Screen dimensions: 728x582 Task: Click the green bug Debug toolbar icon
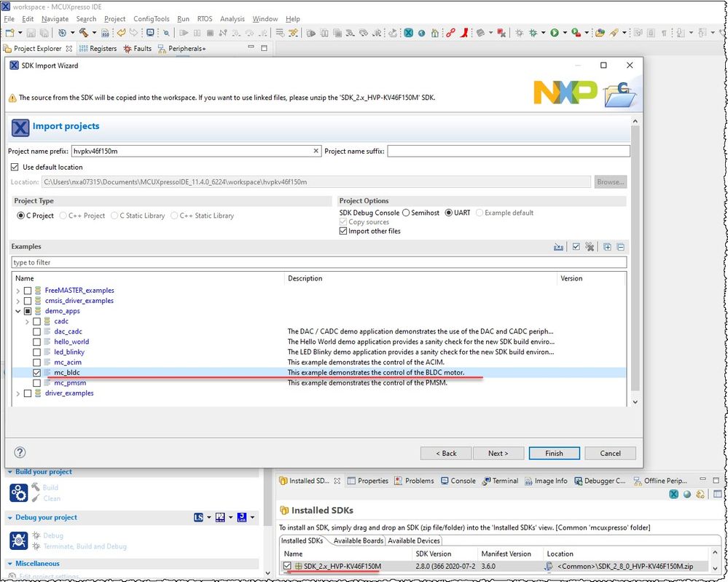(533, 33)
